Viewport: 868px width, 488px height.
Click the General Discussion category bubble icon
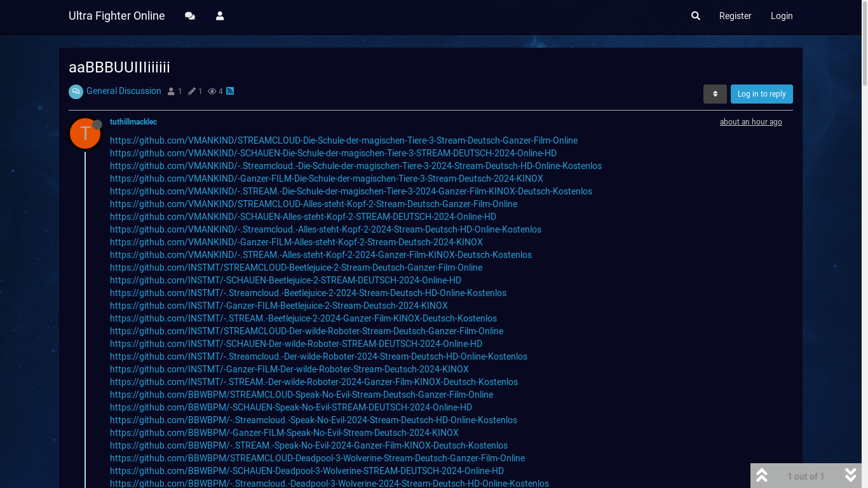click(76, 91)
